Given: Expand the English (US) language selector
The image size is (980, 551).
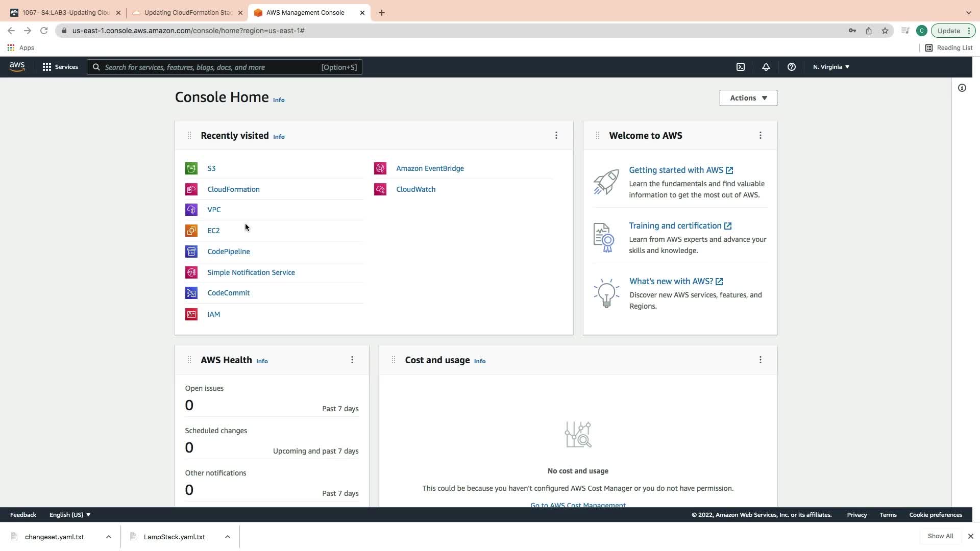Looking at the screenshot, I should (70, 515).
